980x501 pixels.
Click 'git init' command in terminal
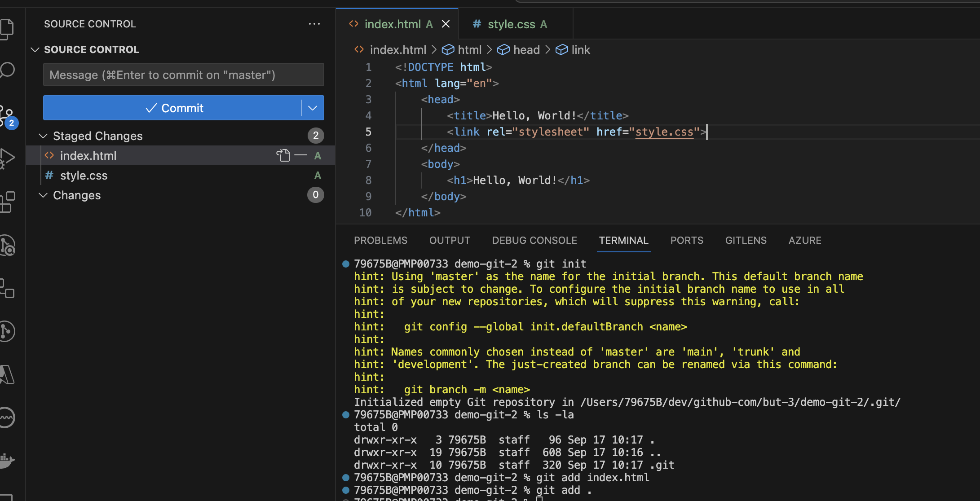tap(561, 264)
